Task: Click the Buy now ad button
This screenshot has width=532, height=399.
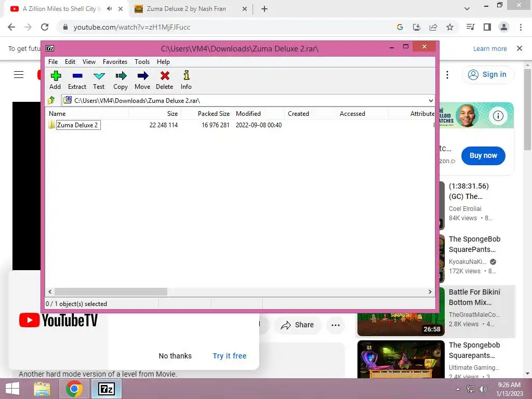Action: click(483, 156)
